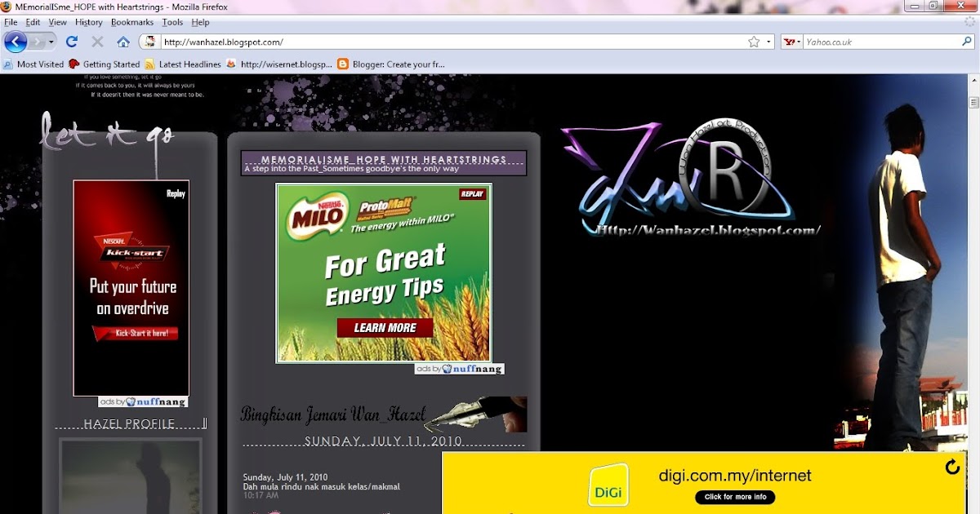Click the Firefox logo in the title bar
This screenshot has height=514, width=980.
coord(7,7)
